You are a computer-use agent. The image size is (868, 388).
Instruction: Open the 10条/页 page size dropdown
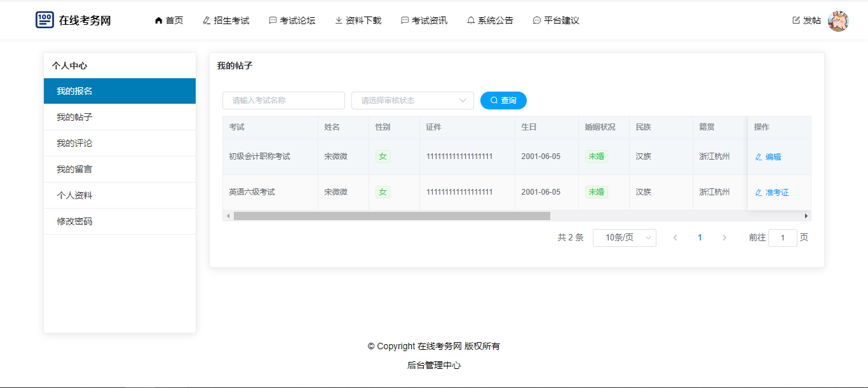point(624,238)
